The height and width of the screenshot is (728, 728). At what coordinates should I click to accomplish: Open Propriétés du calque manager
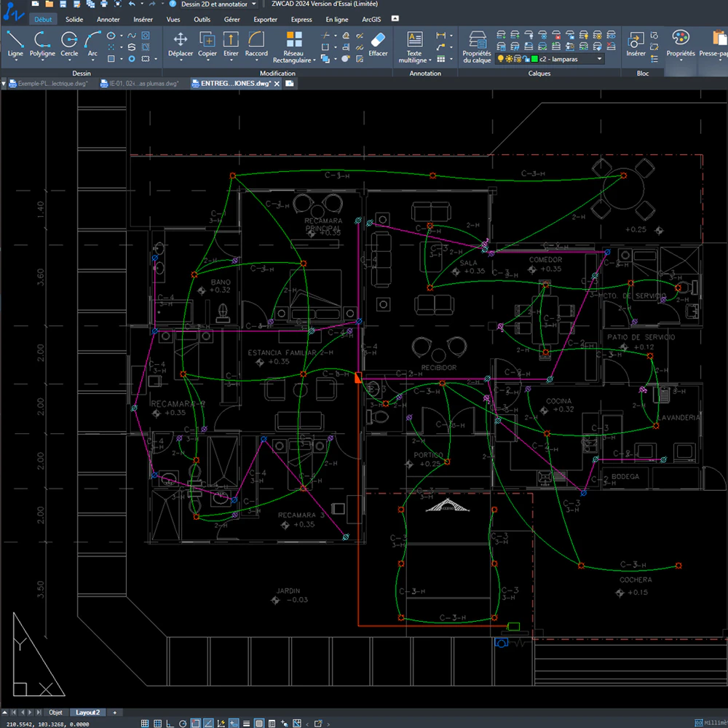pyautogui.click(x=477, y=47)
